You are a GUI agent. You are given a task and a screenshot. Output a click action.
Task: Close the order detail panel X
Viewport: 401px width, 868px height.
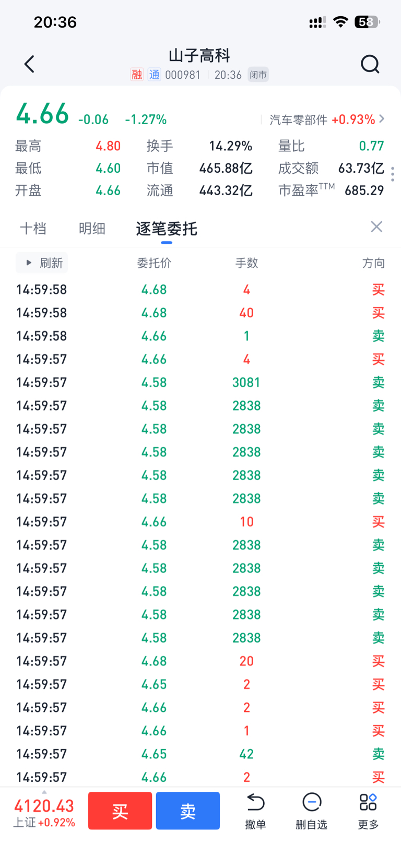[376, 227]
